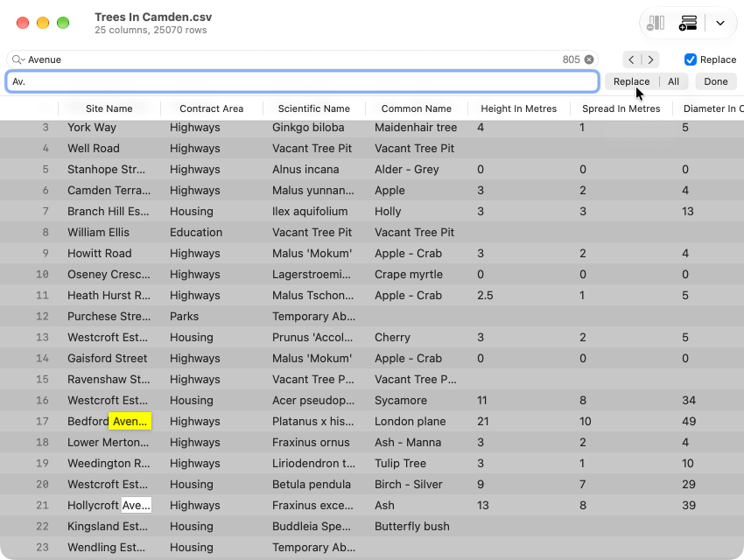744x560 pixels.
Task: Replace All matches with the All button
Action: pyautogui.click(x=673, y=81)
